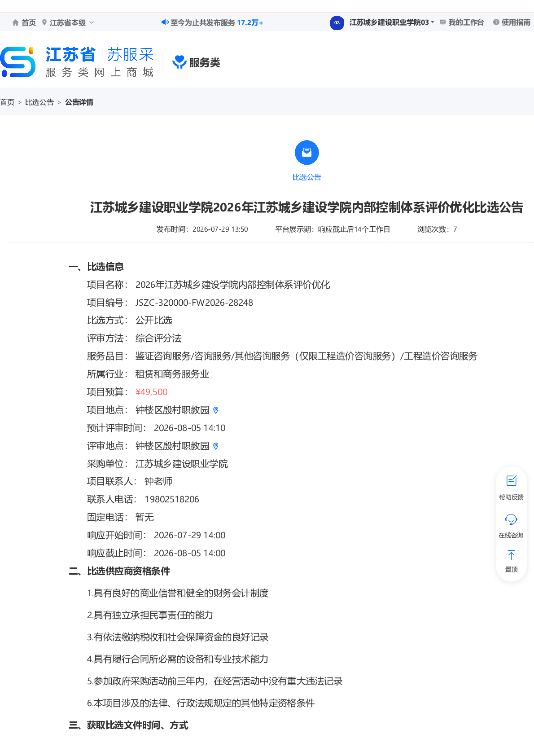Viewport: 534px width, 756px height.
Task: Go to 首页 in the breadcrumb
Action: (x=7, y=102)
